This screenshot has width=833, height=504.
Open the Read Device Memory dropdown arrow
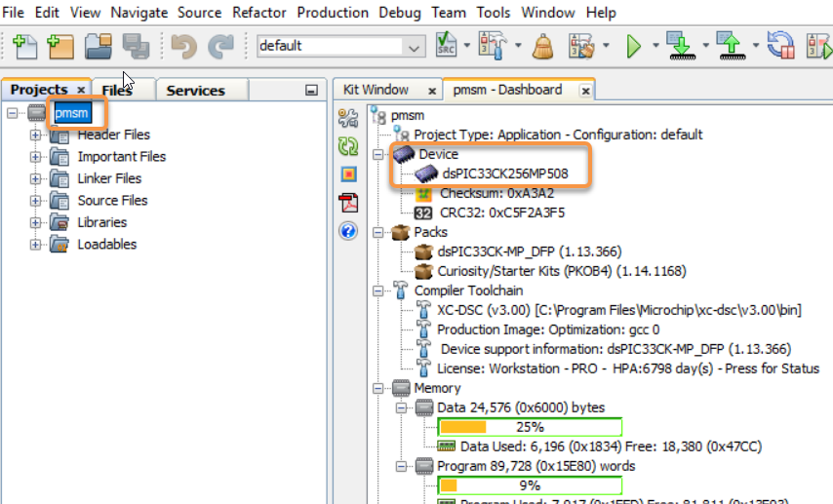pyautogui.click(x=755, y=46)
